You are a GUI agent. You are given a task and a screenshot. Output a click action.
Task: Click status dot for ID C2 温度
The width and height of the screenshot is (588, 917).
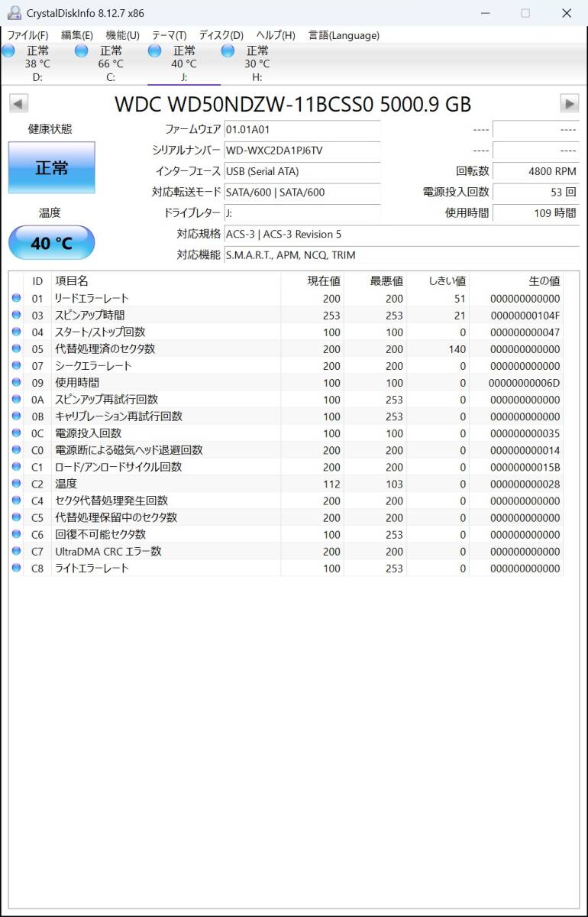point(17,484)
